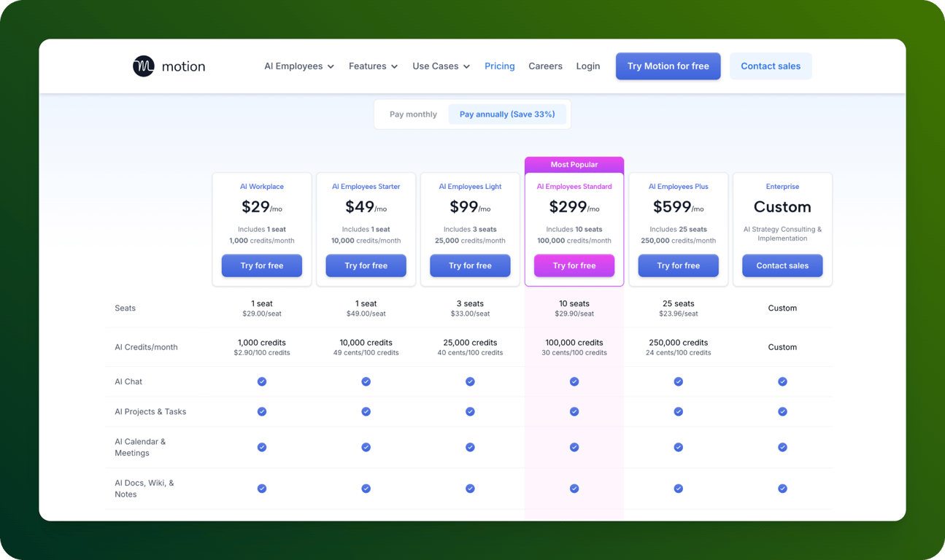Click the AI Chat checkmark under AI Workplace
This screenshot has height=560, width=945.
[x=262, y=381]
